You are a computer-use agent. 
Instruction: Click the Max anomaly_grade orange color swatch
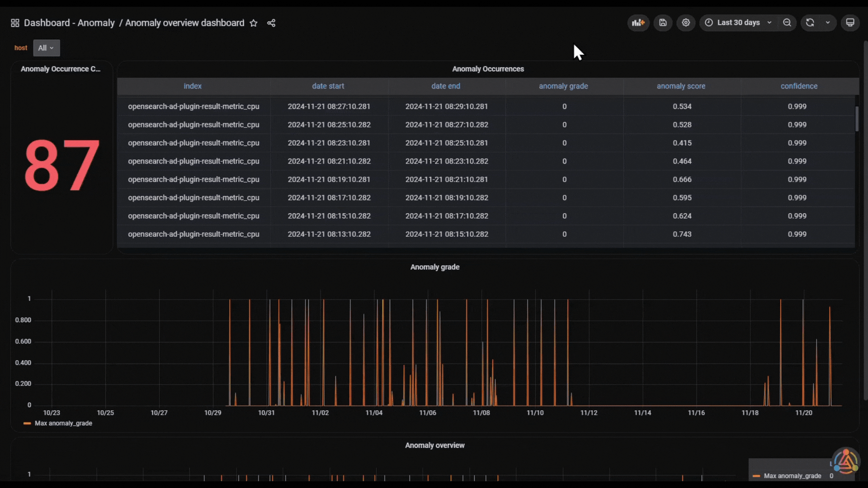(27, 423)
